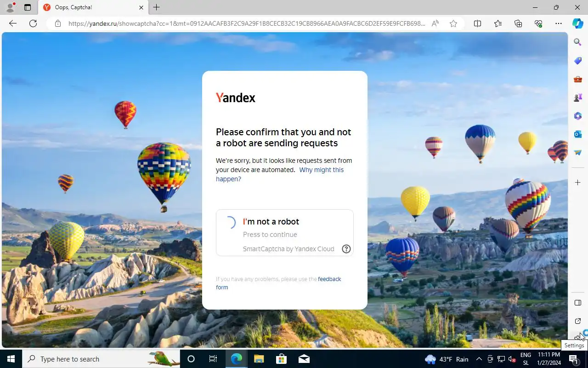588x368 pixels.
Task: Open the 'Why might this happen?' link
Action: (280, 174)
